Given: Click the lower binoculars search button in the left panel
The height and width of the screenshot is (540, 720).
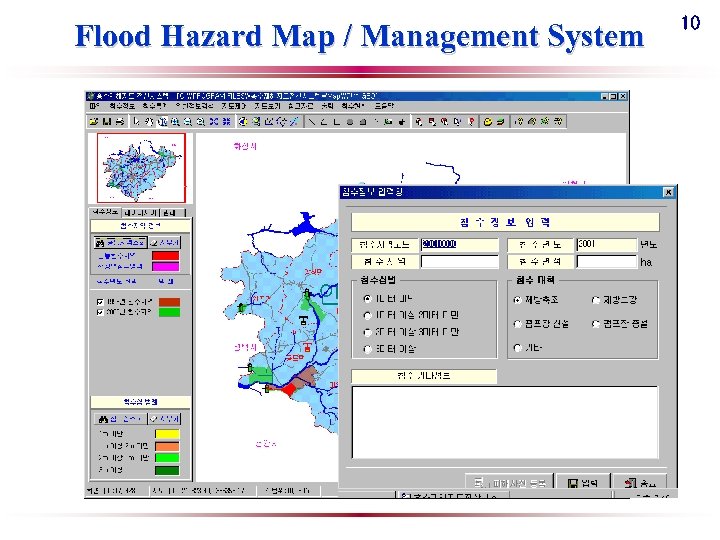Looking at the screenshot, I should tap(120, 419).
